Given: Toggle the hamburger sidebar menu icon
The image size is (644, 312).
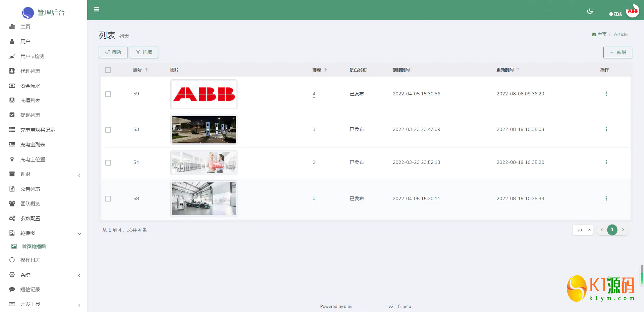Looking at the screenshot, I should tap(97, 9).
